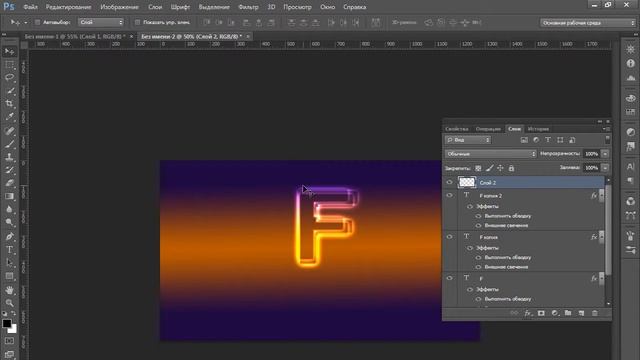Add layer style via fx button at panel bottom
The width and height of the screenshot is (640, 360).
(528, 313)
